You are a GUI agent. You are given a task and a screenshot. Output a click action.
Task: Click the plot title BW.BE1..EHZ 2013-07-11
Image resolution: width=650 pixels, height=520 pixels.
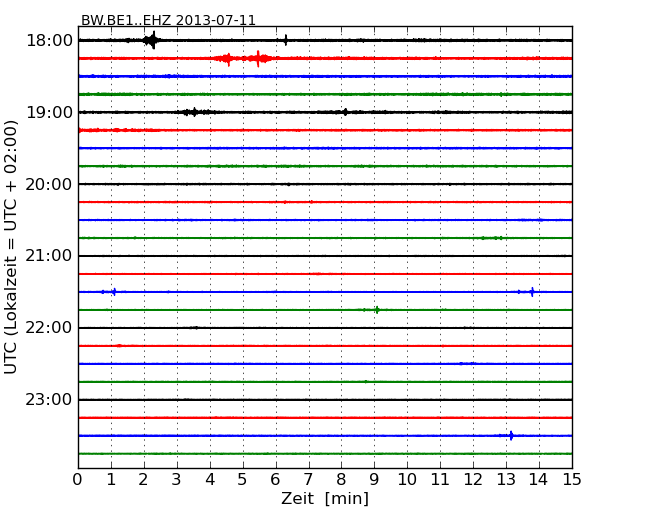tap(168, 20)
